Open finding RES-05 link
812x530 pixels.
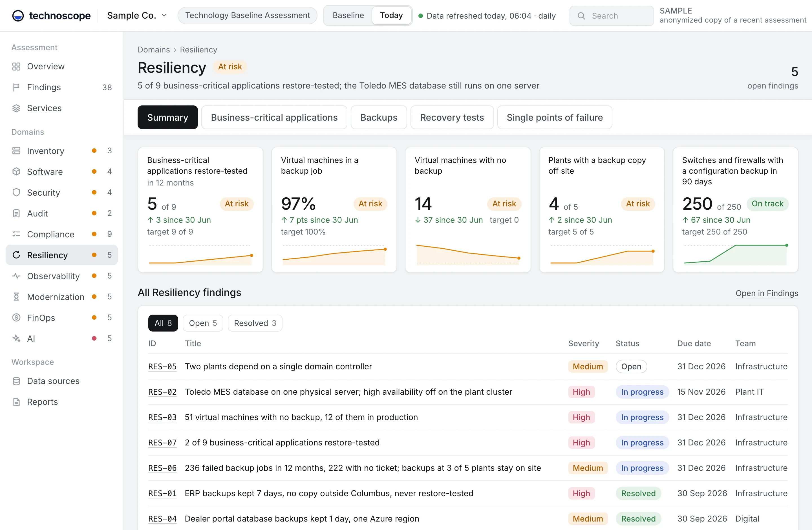coord(162,367)
